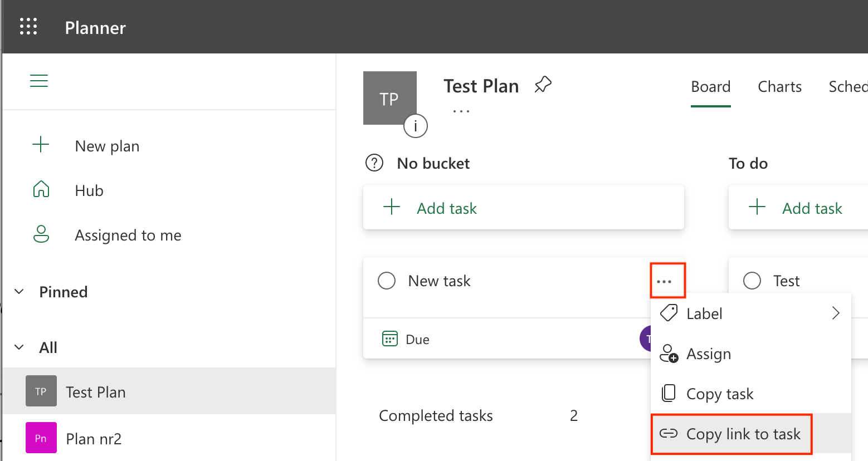
Task: Collapse the All section chevron
Action: [x=19, y=347]
